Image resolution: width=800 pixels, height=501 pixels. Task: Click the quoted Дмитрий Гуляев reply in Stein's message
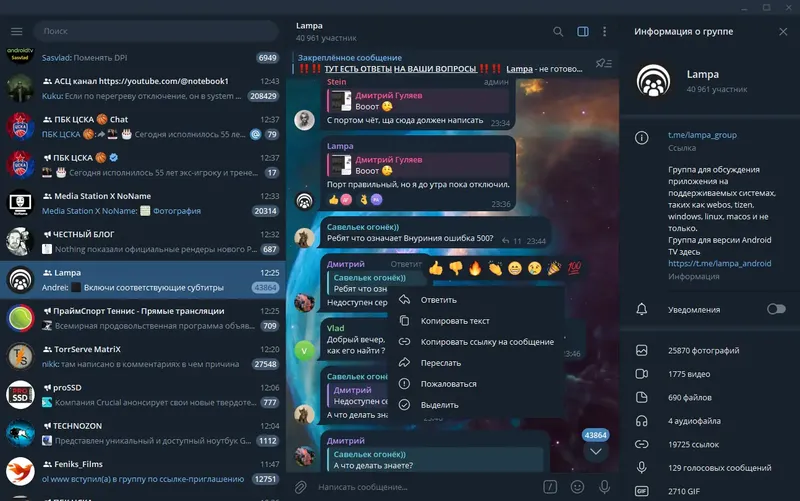(418, 101)
